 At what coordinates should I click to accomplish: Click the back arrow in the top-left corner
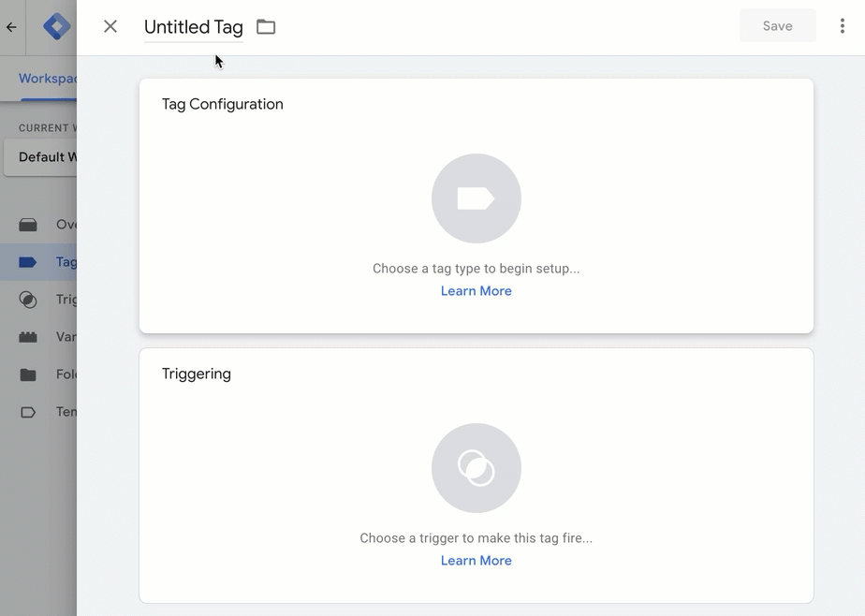click(11, 26)
